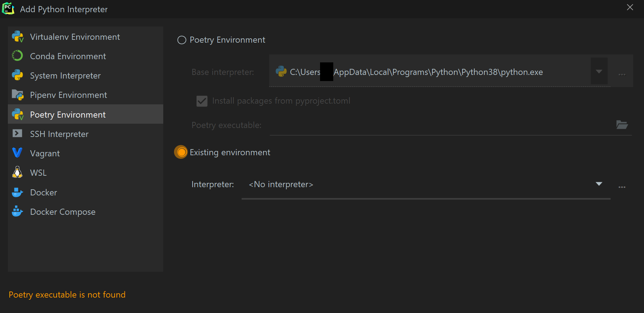Open folder browser for Poetry executable
This screenshot has width=644, height=313.
[x=622, y=125]
